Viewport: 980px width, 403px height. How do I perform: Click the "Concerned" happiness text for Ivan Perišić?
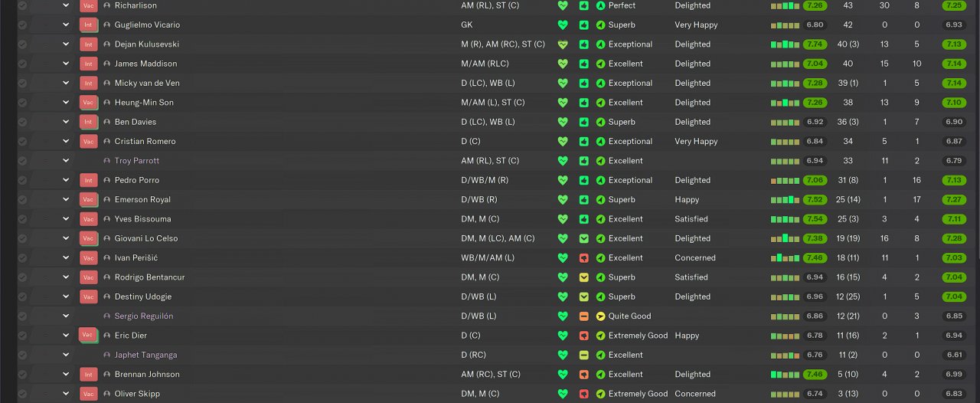coord(695,258)
